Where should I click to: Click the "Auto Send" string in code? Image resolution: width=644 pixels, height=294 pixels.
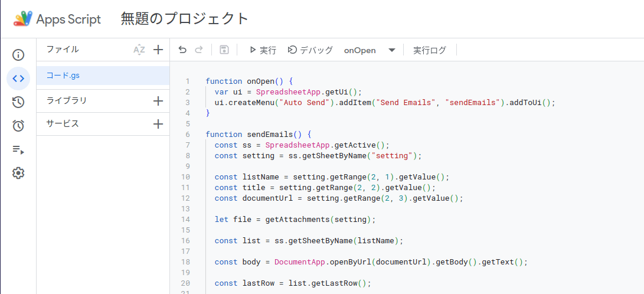[305, 102]
